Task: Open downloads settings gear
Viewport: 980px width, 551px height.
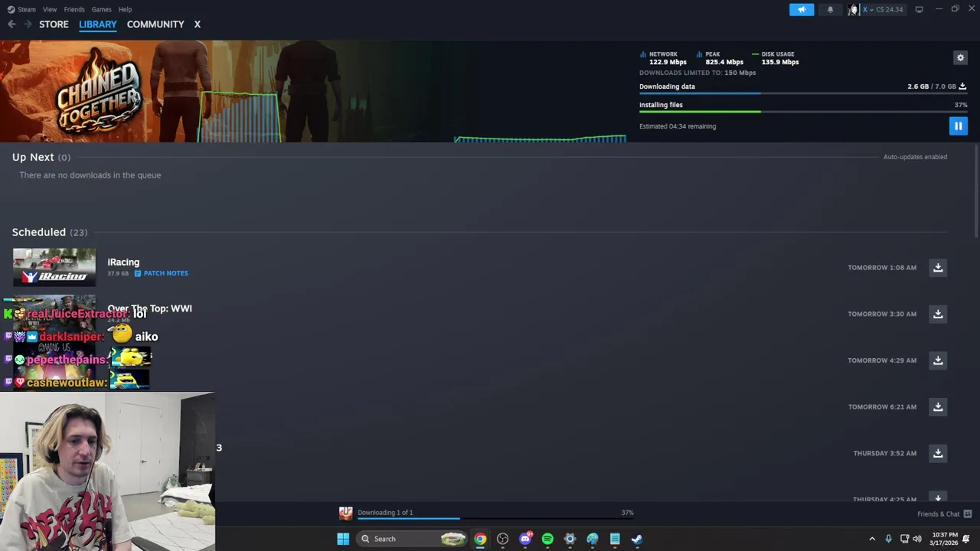Action: tap(960, 57)
